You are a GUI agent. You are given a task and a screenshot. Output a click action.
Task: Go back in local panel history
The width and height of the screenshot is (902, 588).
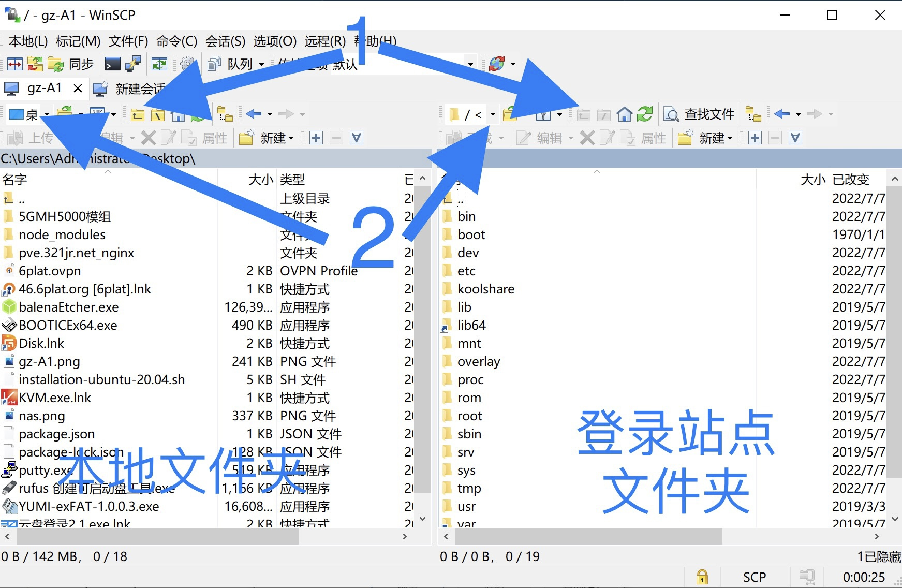pos(254,114)
